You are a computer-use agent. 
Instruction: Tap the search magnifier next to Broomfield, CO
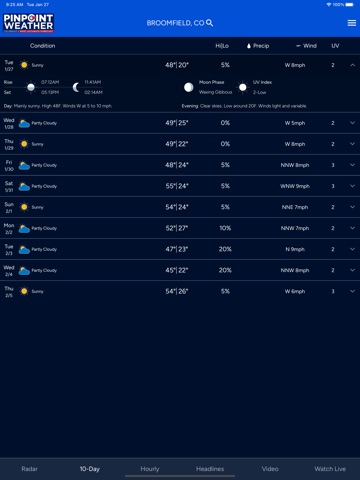pos(209,23)
